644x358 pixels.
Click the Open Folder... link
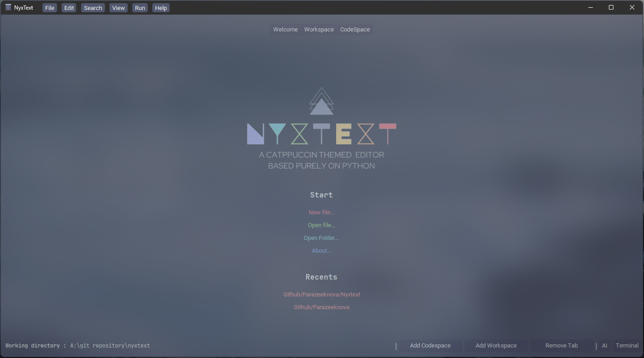point(322,238)
